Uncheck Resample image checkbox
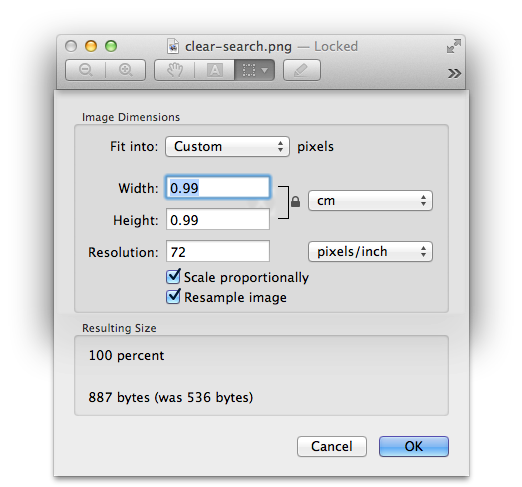Viewport: 522px width, 487px height. click(173, 297)
